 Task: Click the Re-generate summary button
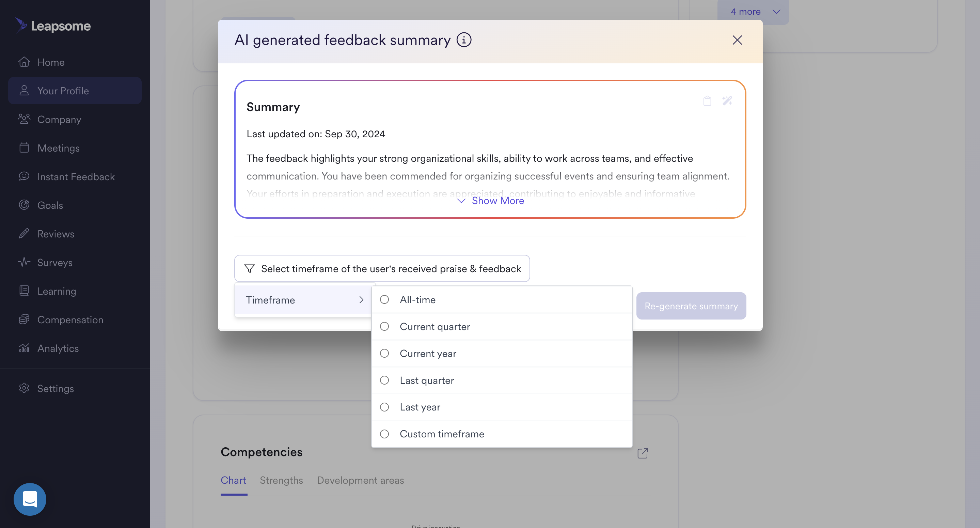pos(691,306)
